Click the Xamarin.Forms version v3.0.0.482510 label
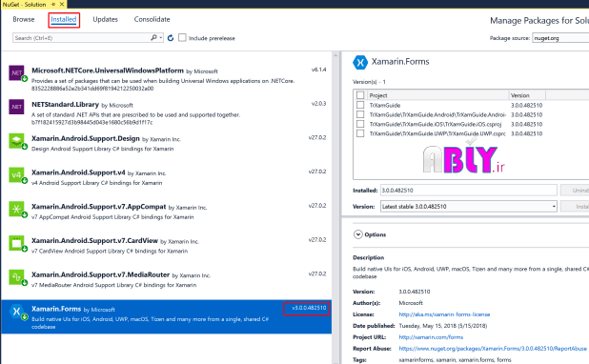The height and width of the screenshot is (364, 589). 309,308
